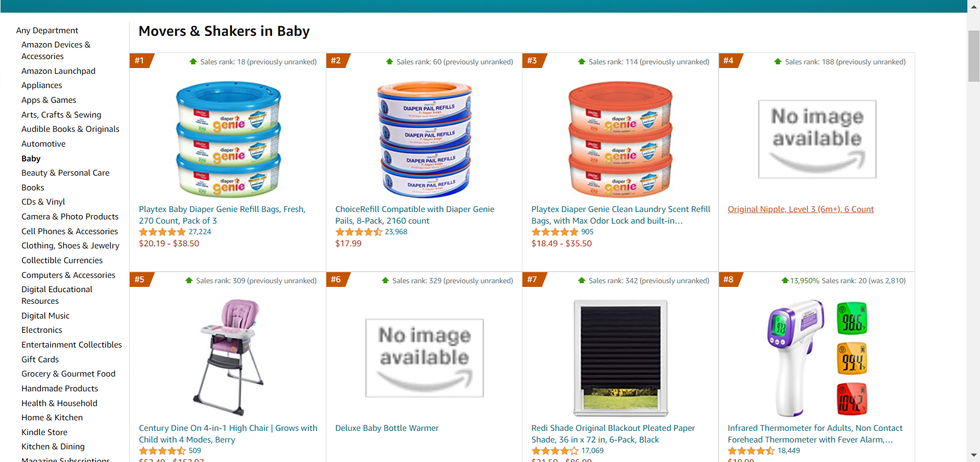Screen dimensions: 980x462
Task: Go to Beauty & Personal Care department
Action: [65, 173]
